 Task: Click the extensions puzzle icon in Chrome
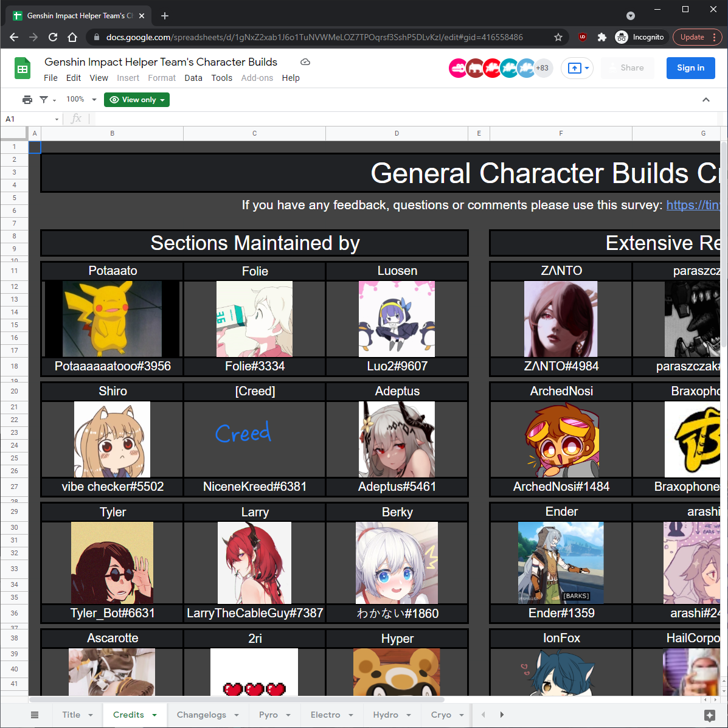[601, 37]
